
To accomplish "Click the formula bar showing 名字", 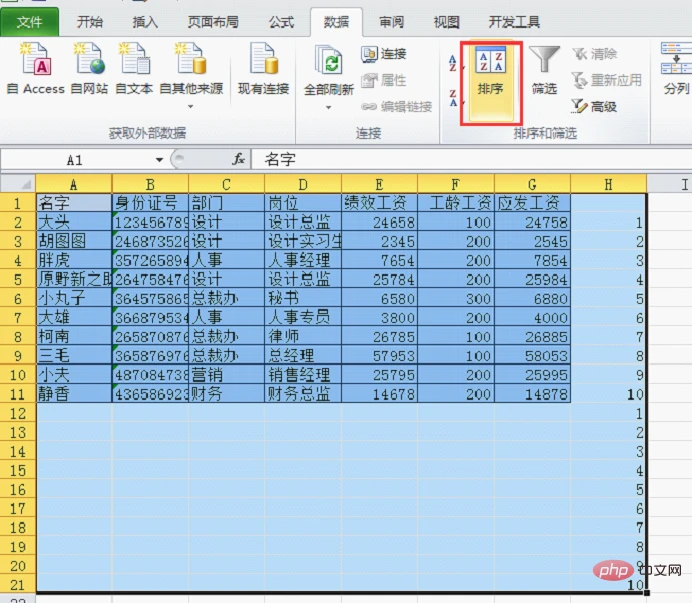I will 471,159.
